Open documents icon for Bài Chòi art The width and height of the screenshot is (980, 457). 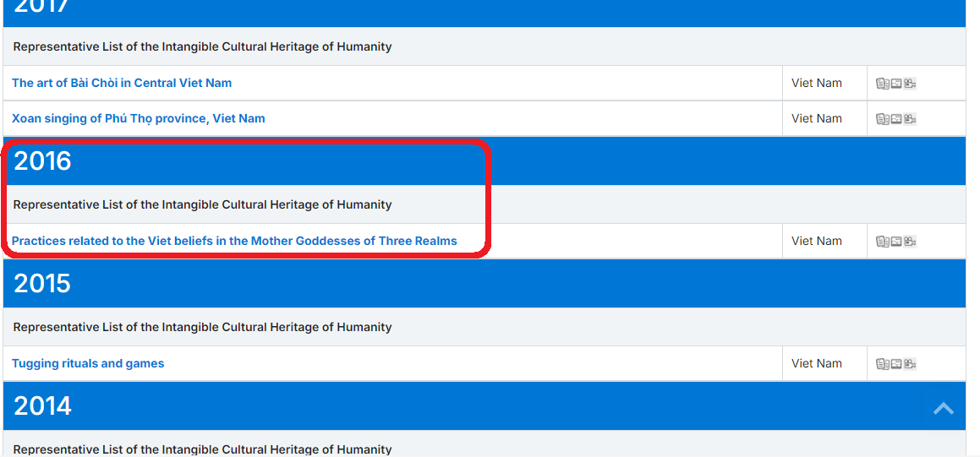pos(883,84)
